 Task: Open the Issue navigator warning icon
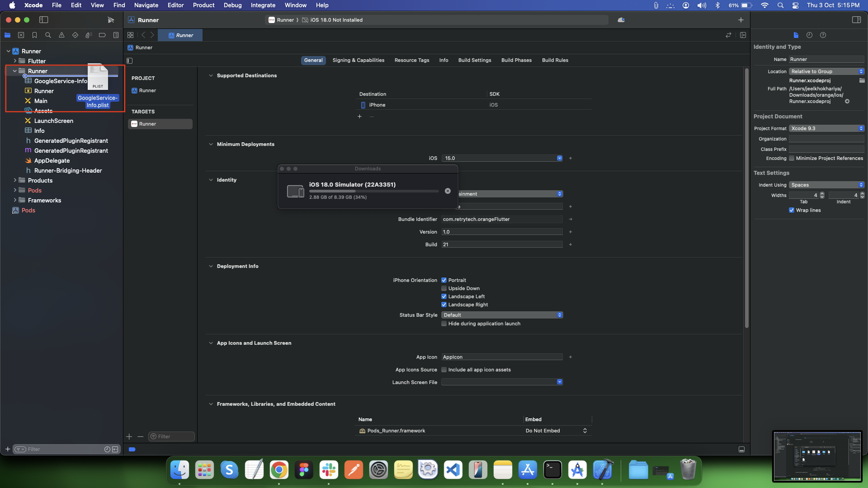coord(61,35)
